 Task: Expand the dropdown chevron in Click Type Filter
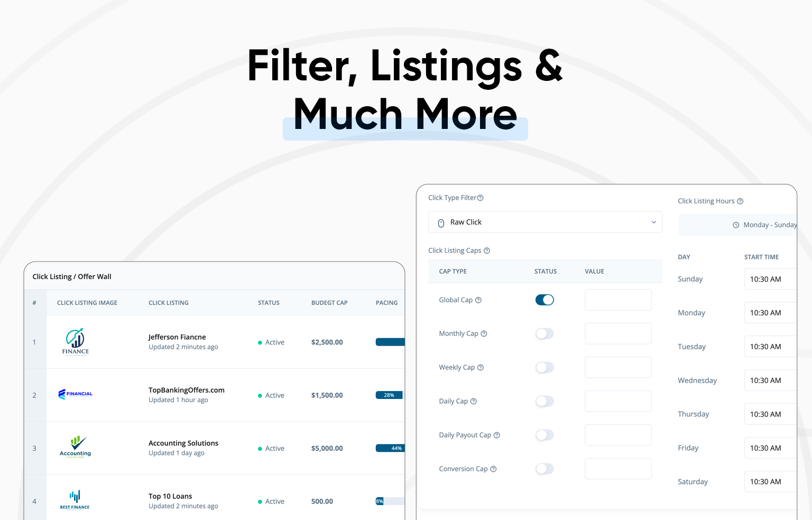653,222
